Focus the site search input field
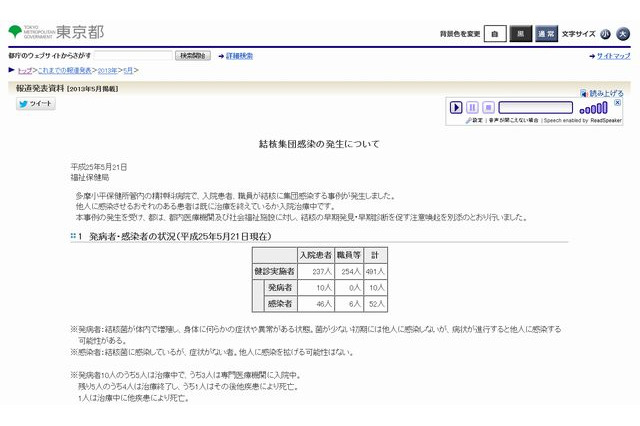 pos(133,55)
